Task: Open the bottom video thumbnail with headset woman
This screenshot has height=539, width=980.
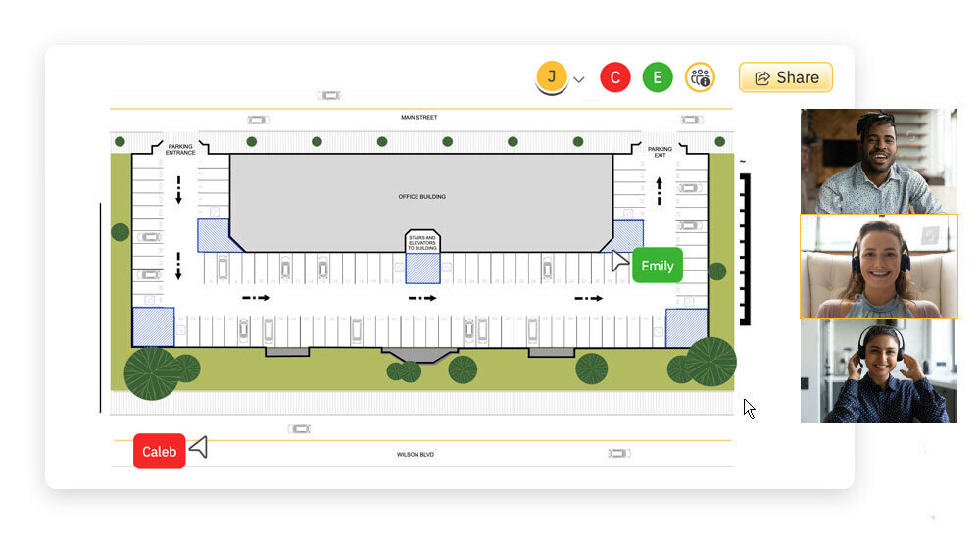Action: (x=879, y=371)
